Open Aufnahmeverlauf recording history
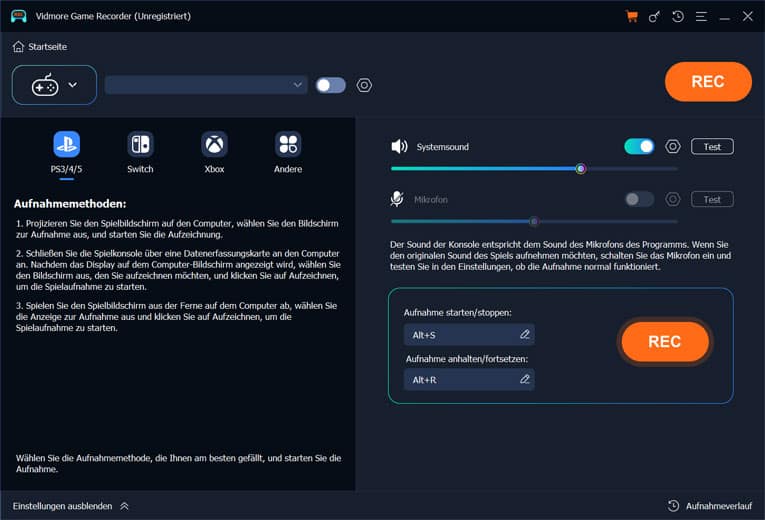The height and width of the screenshot is (520, 765). coord(709,506)
